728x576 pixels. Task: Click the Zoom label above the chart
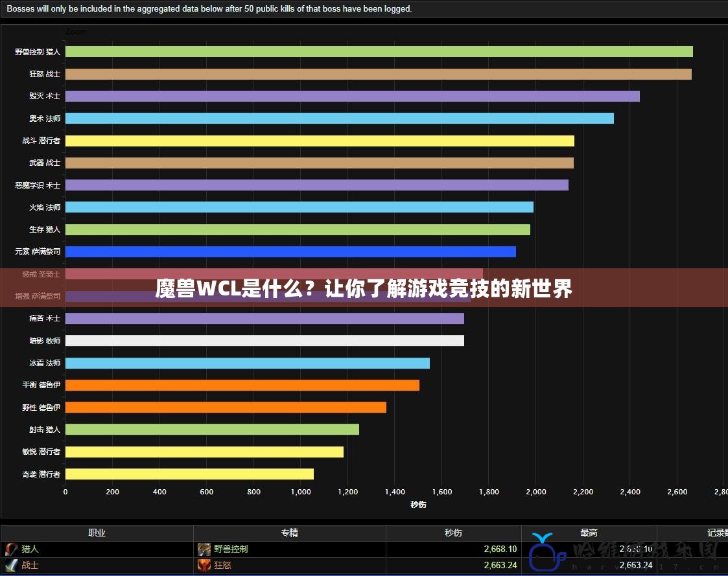(76, 32)
